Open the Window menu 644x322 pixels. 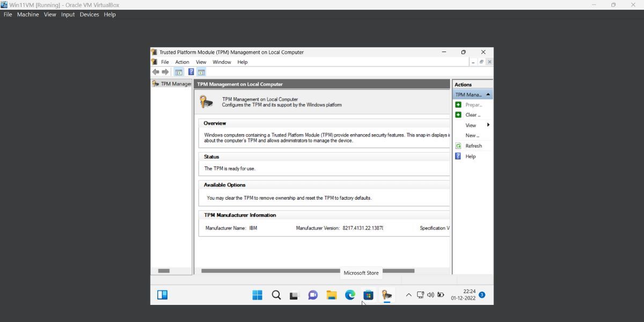[x=222, y=62]
